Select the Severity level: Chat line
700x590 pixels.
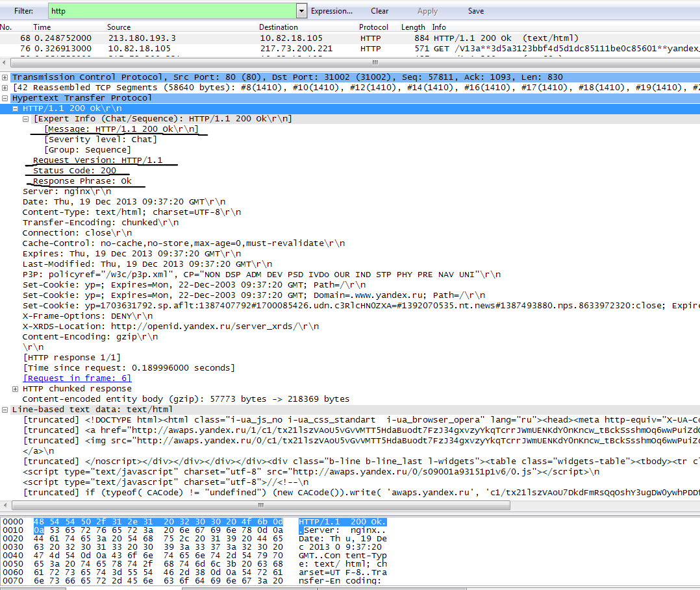pos(101,140)
